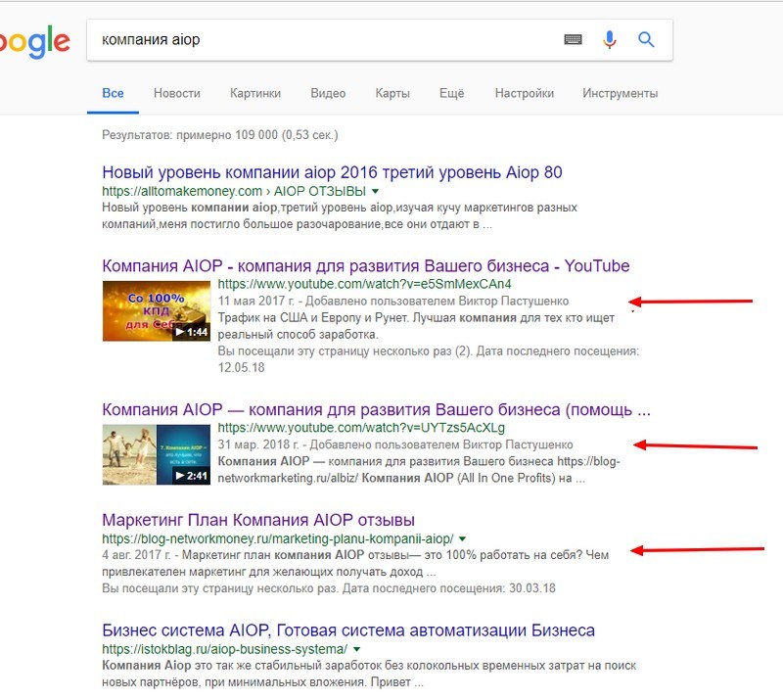Click the 'AIOP ОТЗЫВЫ' breadcrumb text
Viewport: 783px width, 700px height.
pos(320,191)
